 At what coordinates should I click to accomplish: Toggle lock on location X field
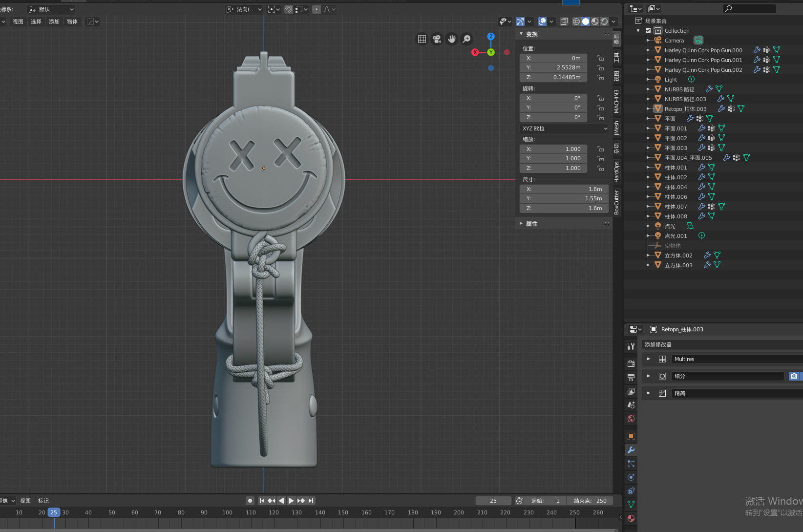[x=600, y=58]
